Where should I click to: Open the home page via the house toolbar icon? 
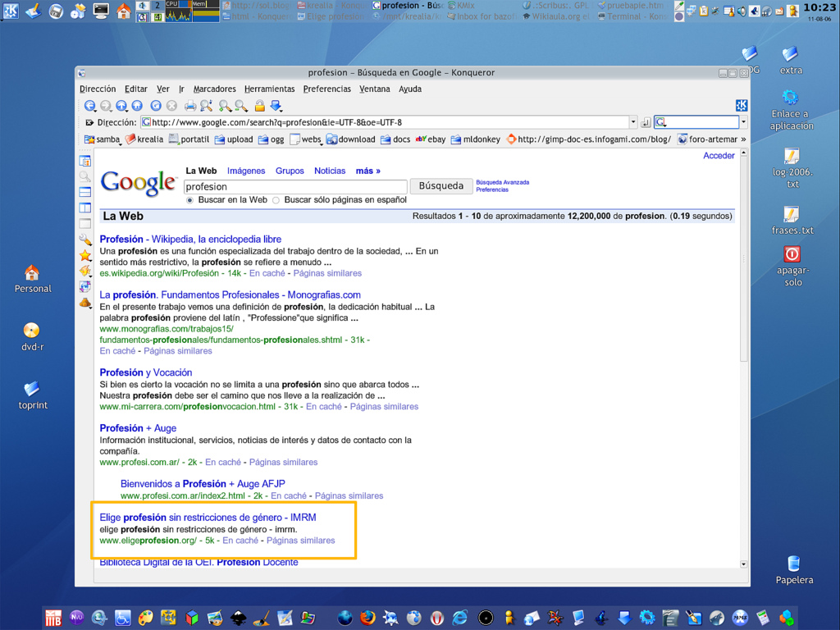(x=138, y=106)
